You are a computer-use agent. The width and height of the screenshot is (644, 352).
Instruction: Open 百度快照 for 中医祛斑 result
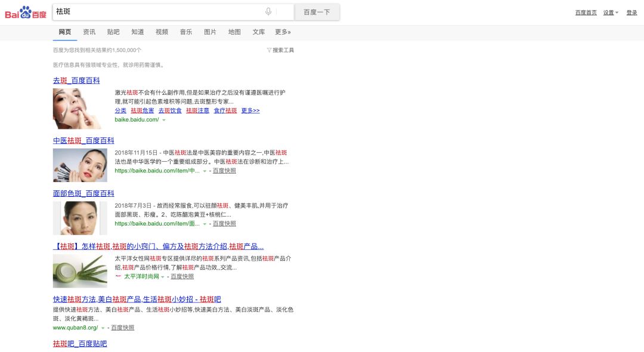[x=224, y=171]
